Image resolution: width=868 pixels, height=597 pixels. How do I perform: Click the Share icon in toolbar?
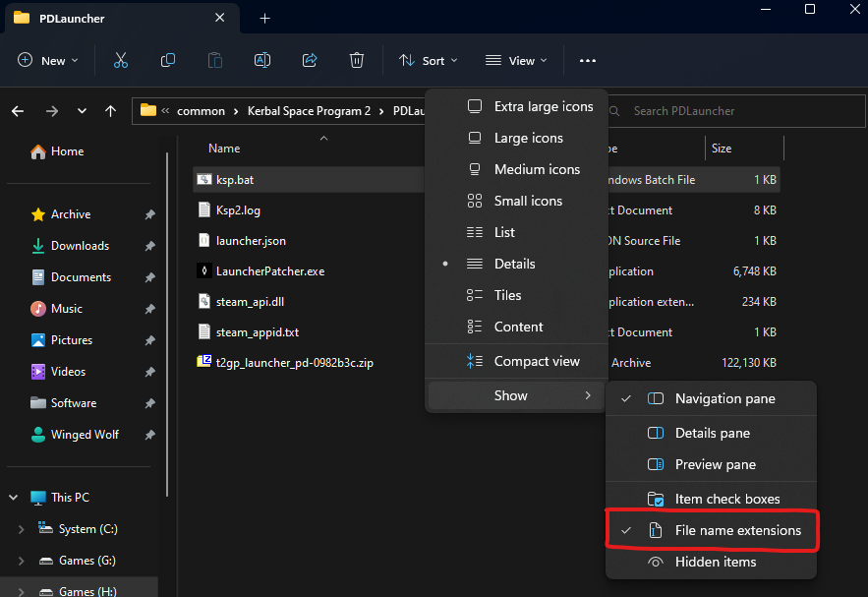point(310,60)
